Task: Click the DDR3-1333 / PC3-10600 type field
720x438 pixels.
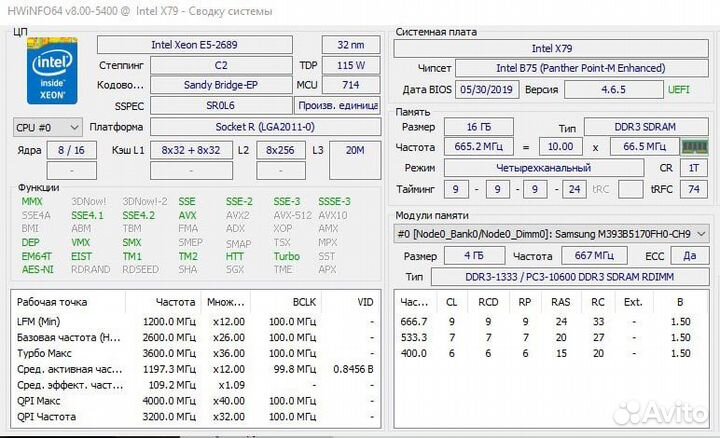Action: pos(570,277)
